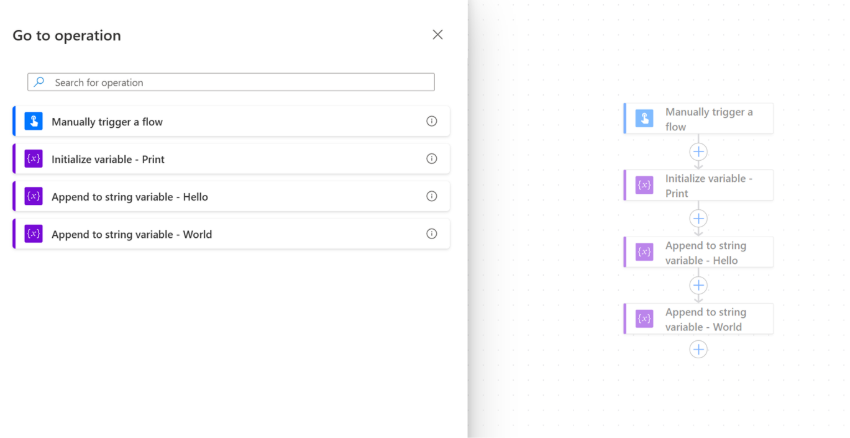Select Manually trigger a flow card on canvas

click(698, 118)
